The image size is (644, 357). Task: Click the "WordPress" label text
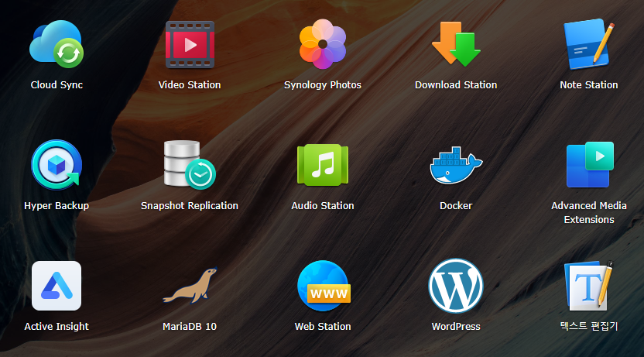click(456, 327)
